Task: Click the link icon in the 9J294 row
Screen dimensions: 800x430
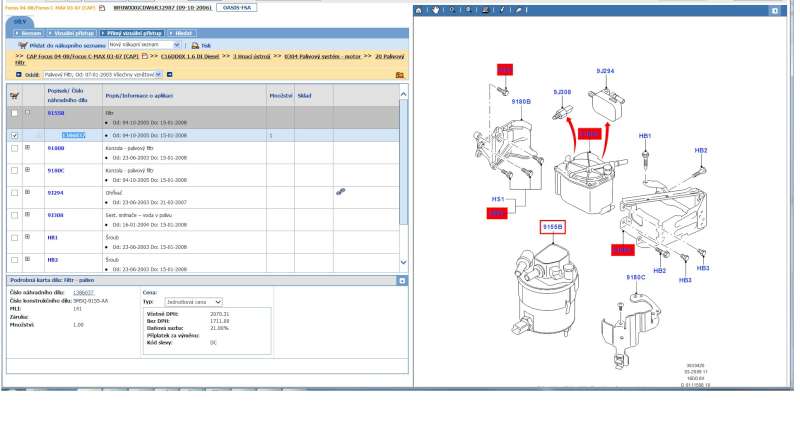Action: [340, 191]
